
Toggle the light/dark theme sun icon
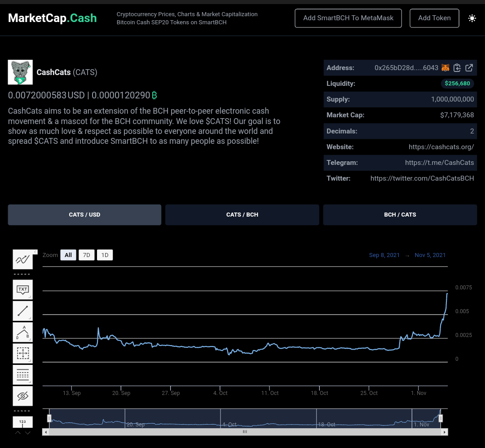pos(472,18)
